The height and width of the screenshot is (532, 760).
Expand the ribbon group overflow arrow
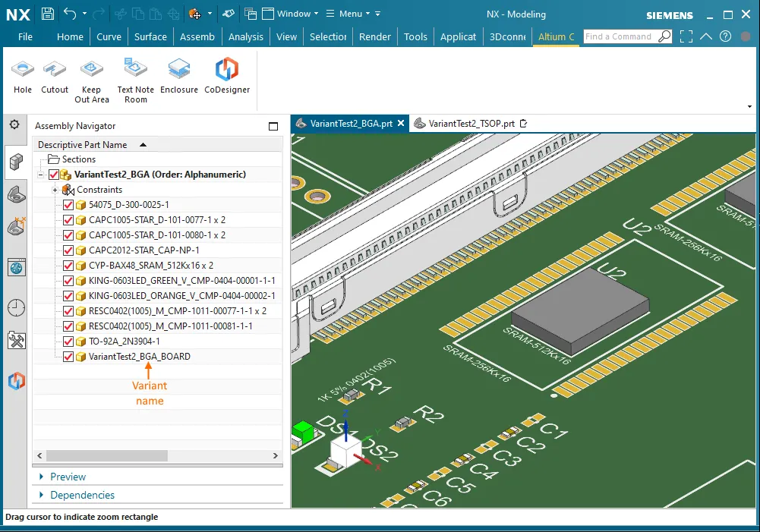[x=749, y=106]
